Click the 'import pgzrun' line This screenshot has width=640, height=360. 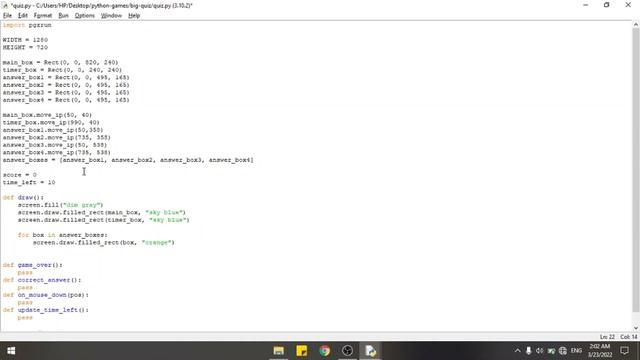pos(27,25)
